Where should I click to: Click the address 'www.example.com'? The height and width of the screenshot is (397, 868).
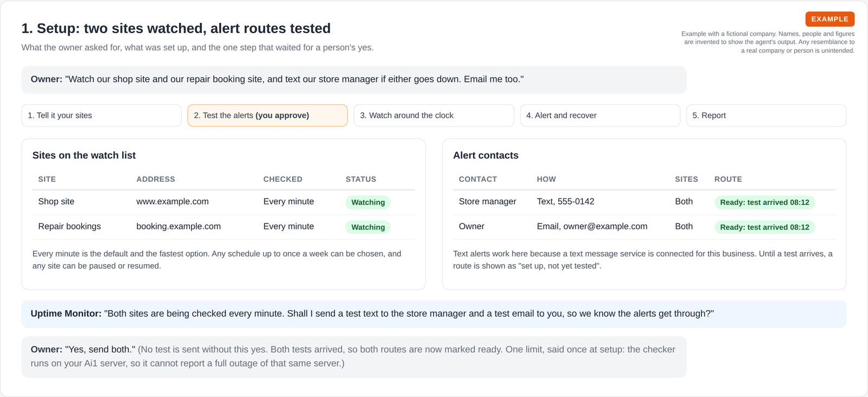(x=173, y=202)
